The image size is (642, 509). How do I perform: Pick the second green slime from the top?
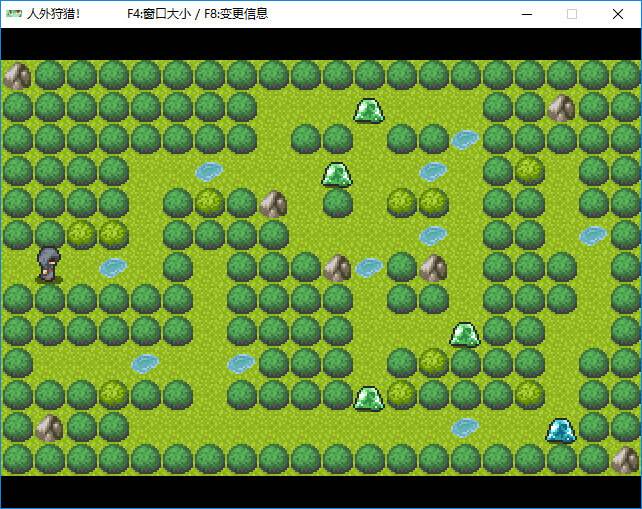coord(337,174)
